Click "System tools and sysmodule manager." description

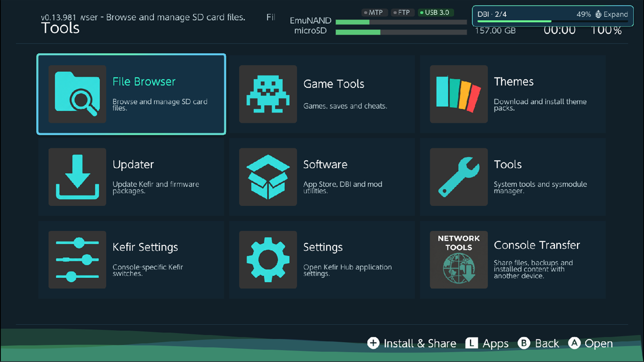tap(540, 188)
